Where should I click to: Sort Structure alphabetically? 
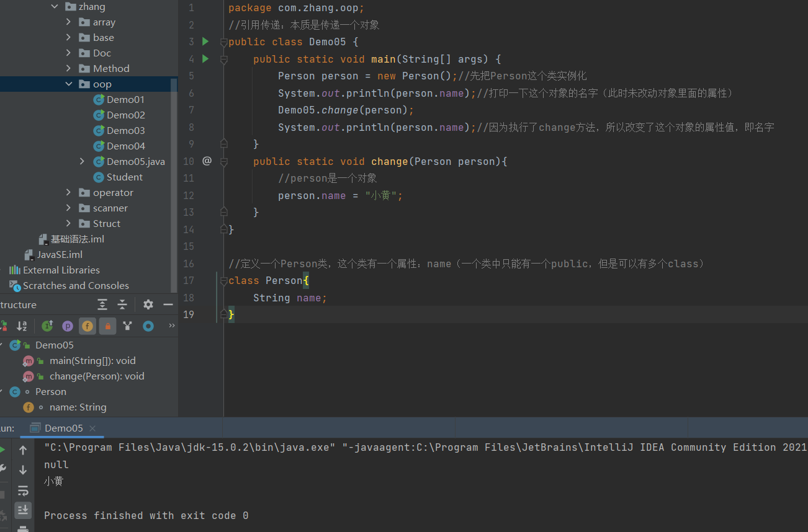(22, 326)
